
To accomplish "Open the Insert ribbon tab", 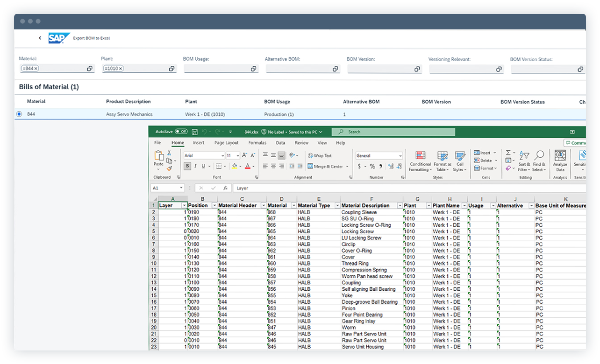I will point(198,143).
